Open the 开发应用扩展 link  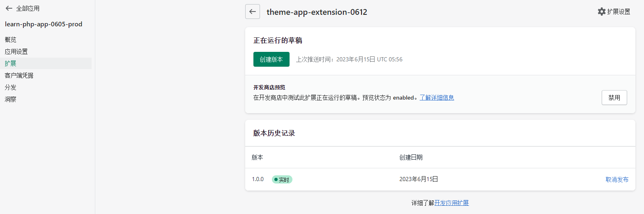[452, 203]
